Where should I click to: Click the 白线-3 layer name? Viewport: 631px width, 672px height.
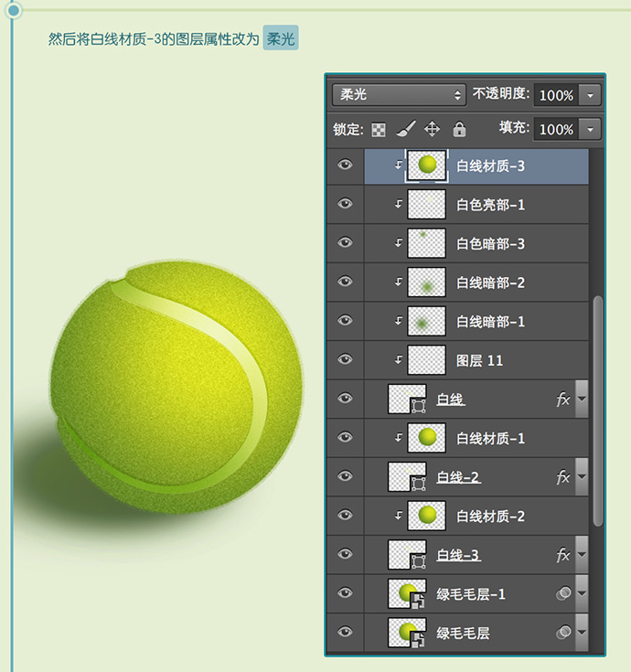click(458, 555)
